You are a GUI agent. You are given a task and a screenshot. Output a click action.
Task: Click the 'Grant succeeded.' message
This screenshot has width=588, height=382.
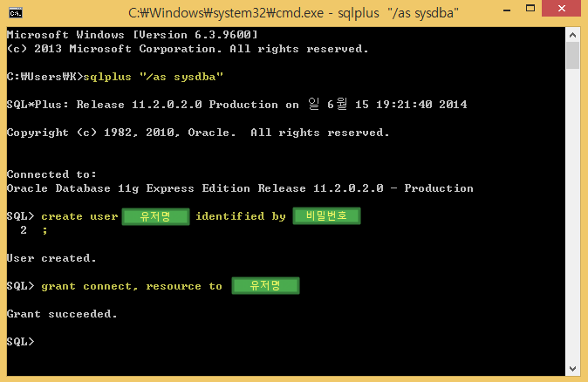click(62, 314)
